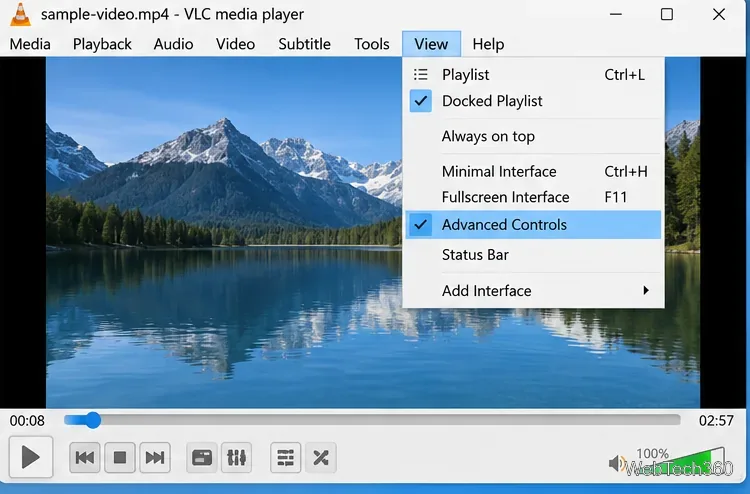Click the seek bar handle
750x494 pixels.
coord(93,420)
